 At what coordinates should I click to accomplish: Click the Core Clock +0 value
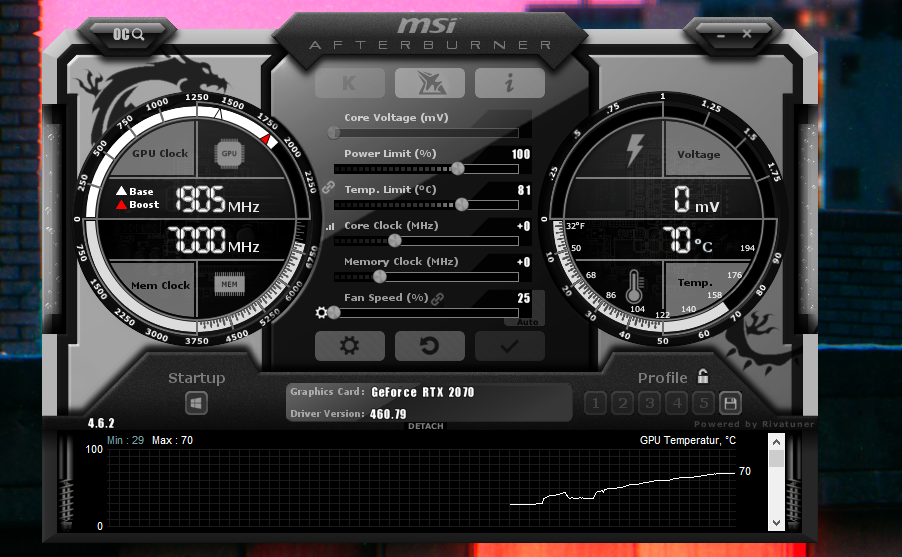[523, 226]
